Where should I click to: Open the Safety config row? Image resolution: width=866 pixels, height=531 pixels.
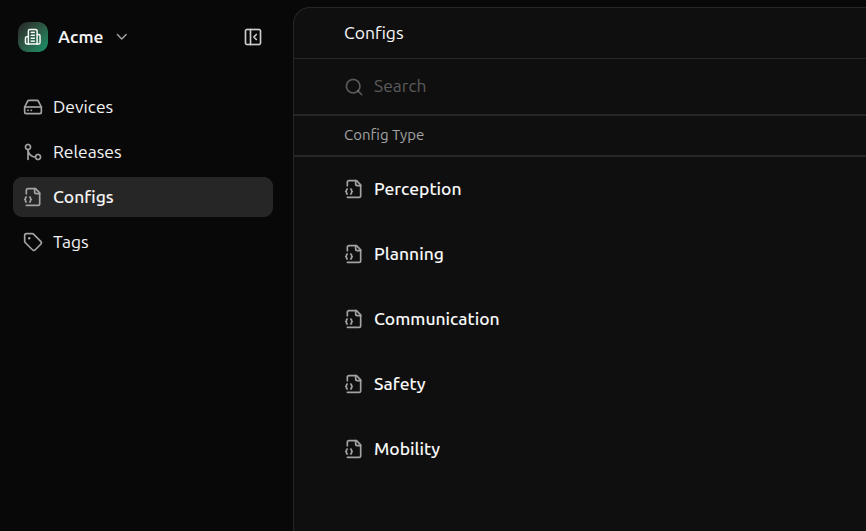[399, 384]
